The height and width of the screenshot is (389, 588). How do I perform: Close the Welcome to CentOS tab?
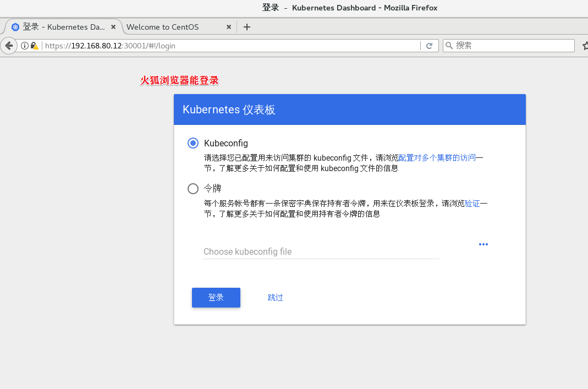pyautogui.click(x=229, y=27)
